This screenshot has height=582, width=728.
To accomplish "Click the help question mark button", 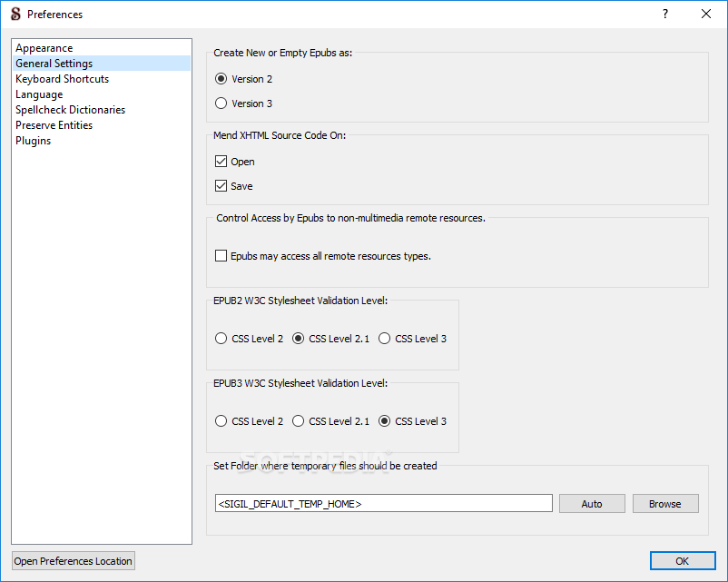I will coord(665,15).
